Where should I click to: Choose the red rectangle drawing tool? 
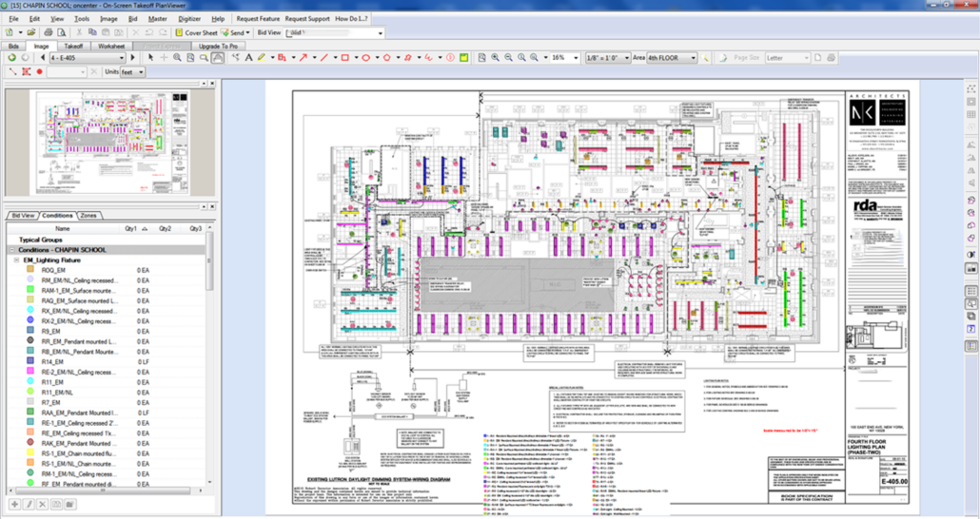click(x=344, y=58)
